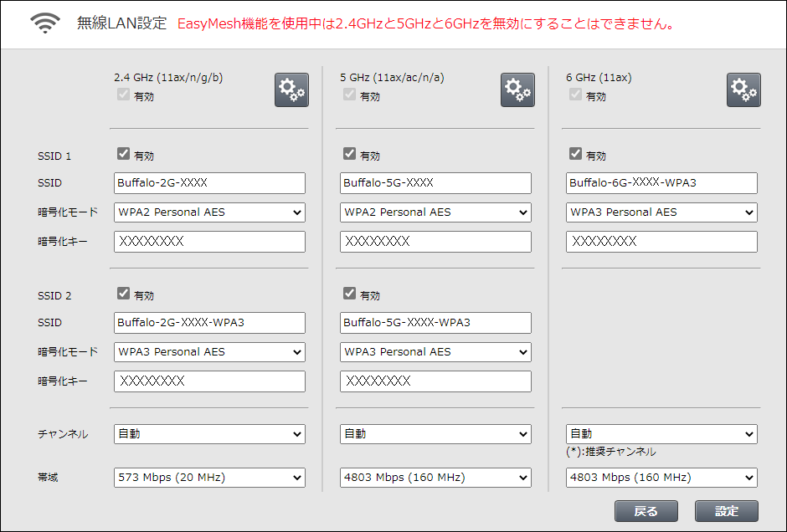The width and height of the screenshot is (787, 532).
Task: Open 5 GHz channel 自動 dropdown
Action: click(x=435, y=434)
